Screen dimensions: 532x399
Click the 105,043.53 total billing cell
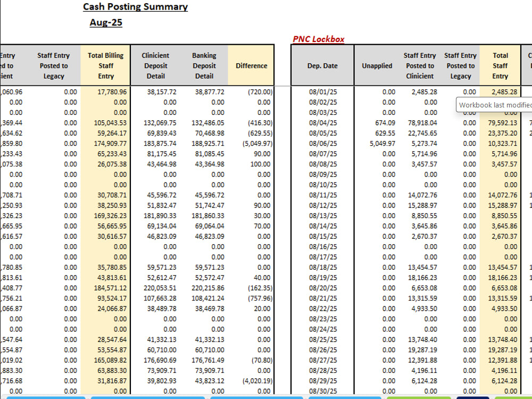tap(110, 123)
